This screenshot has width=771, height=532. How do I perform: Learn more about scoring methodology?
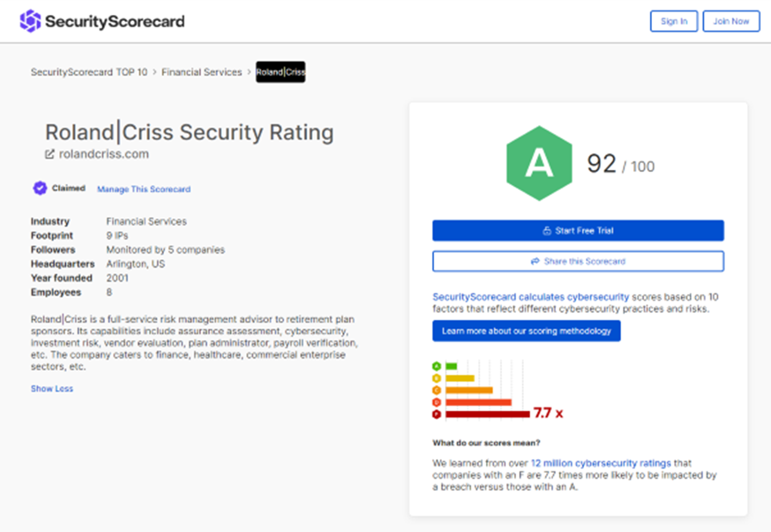click(526, 331)
